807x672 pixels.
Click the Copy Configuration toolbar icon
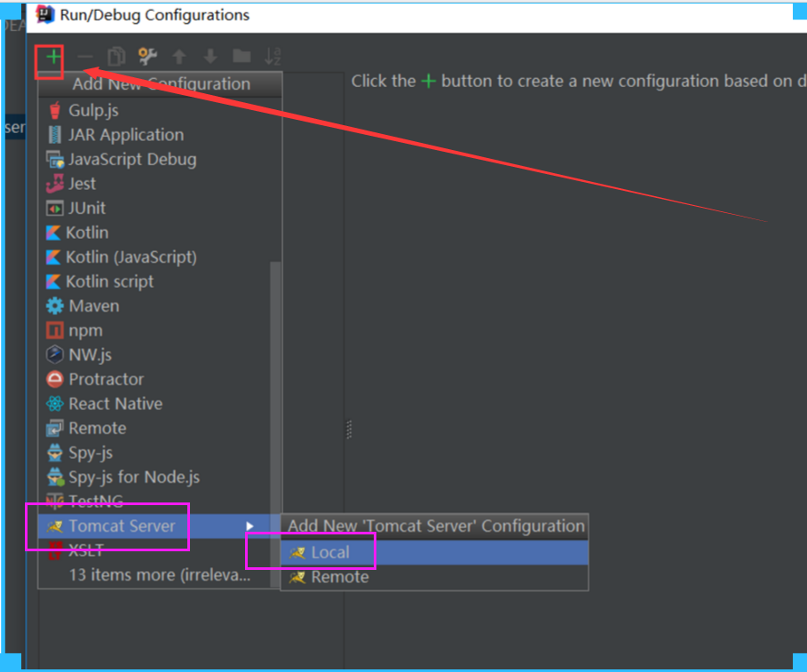tap(116, 57)
